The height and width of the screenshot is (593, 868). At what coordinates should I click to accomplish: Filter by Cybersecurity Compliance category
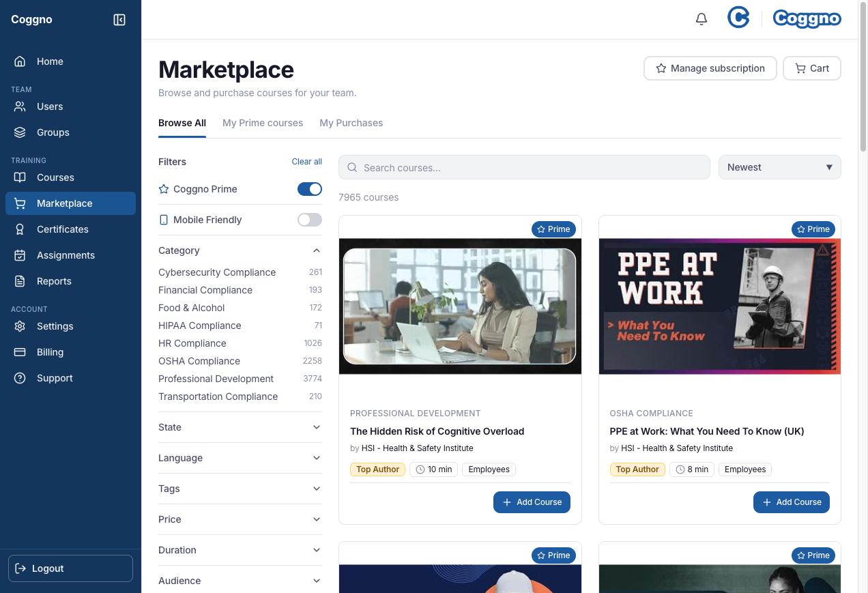tap(240, 272)
